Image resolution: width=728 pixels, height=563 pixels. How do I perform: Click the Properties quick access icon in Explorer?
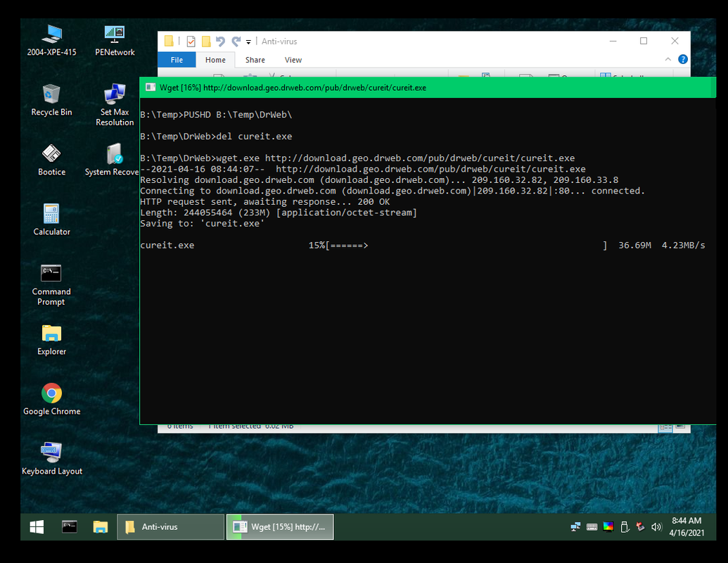tap(191, 42)
